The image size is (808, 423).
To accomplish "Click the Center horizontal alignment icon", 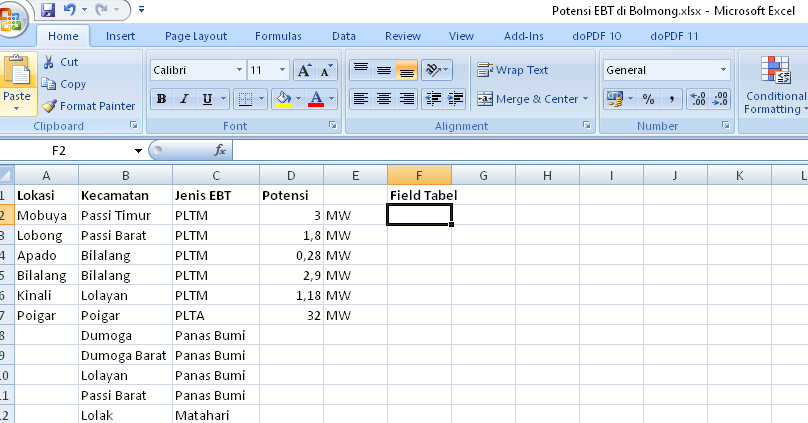I will coord(383,99).
